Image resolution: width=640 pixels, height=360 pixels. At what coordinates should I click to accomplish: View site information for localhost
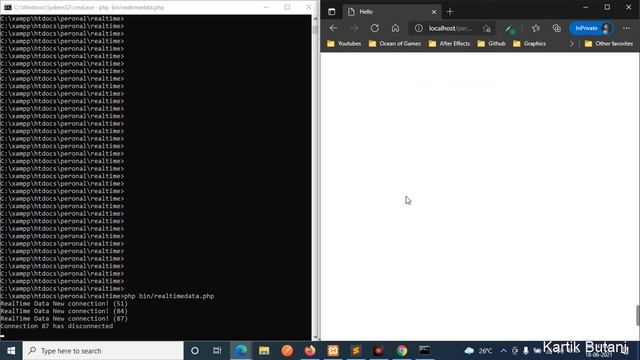click(419, 28)
